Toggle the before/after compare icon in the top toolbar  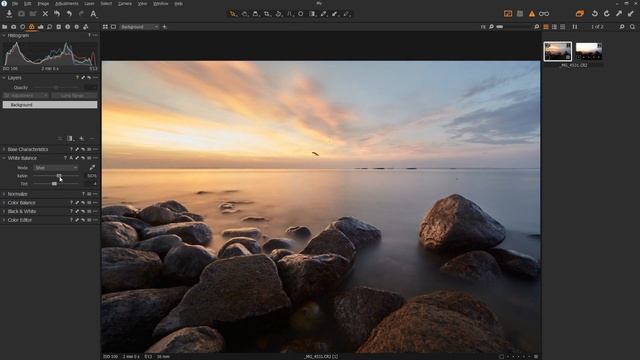508,14
